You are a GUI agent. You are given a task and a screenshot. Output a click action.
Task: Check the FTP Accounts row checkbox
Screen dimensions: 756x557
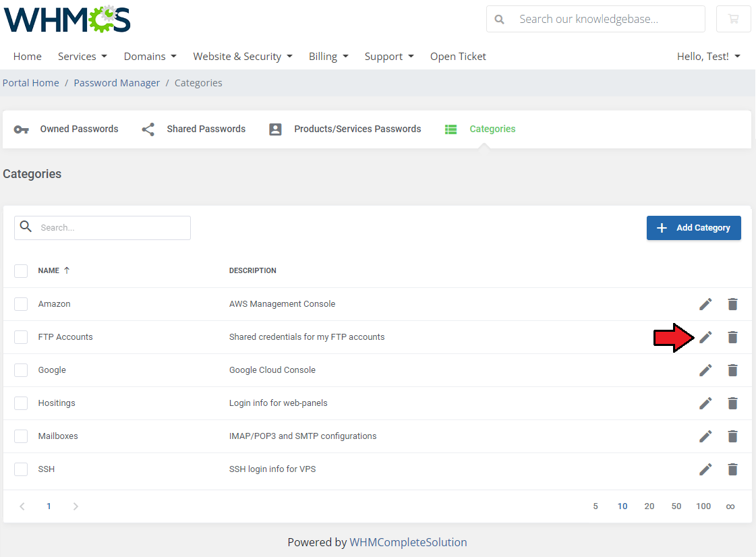coord(21,337)
